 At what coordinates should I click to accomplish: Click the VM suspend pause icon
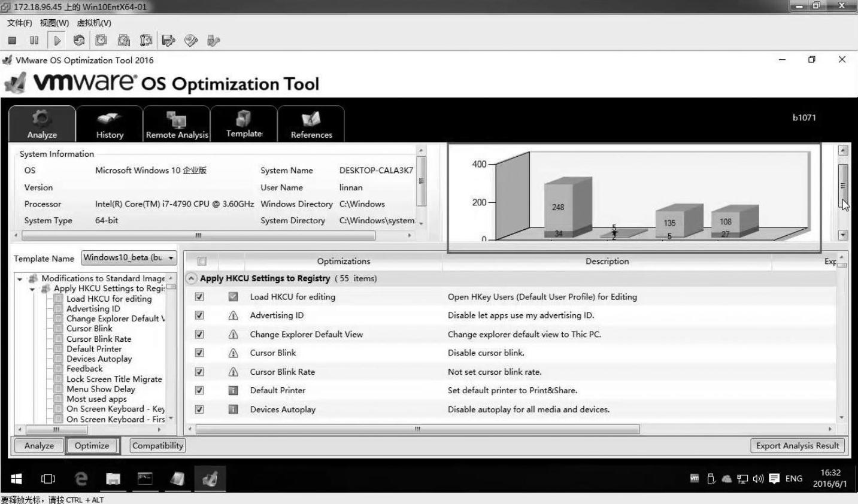click(34, 41)
